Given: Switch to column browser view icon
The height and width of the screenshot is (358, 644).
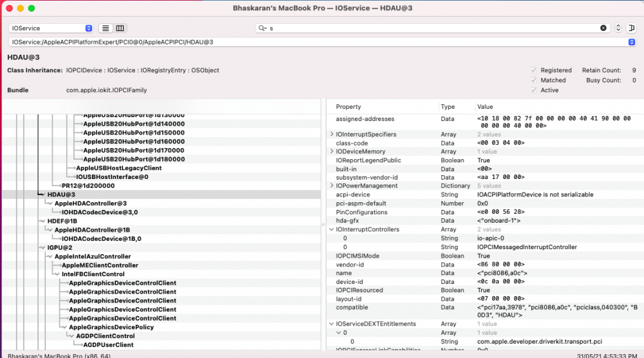Looking at the screenshot, I should tap(120, 28).
